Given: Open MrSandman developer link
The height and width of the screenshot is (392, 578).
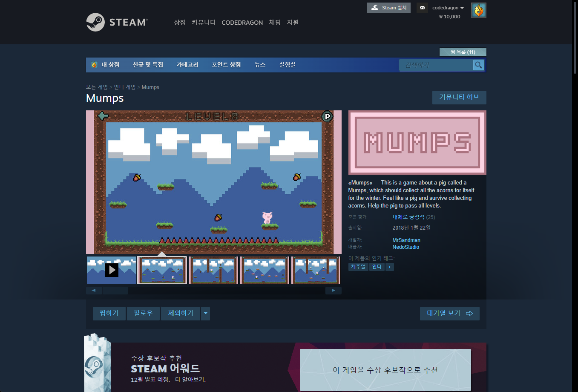Looking at the screenshot, I should coord(406,240).
